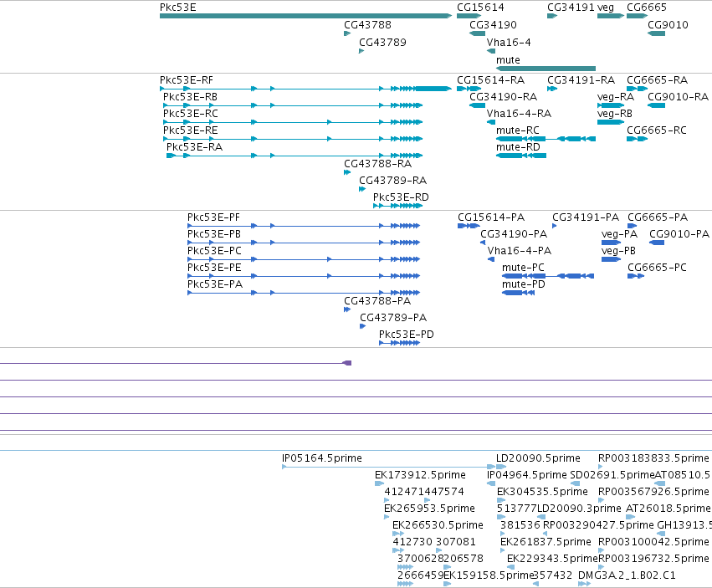Click the Pkc53E-RD transcript label
The image size is (712, 588).
(x=401, y=197)
